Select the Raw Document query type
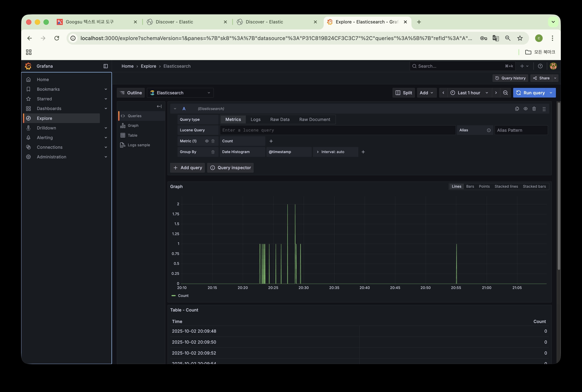The width and height of the screenshot is (582, 392). (x=315, y=119)
